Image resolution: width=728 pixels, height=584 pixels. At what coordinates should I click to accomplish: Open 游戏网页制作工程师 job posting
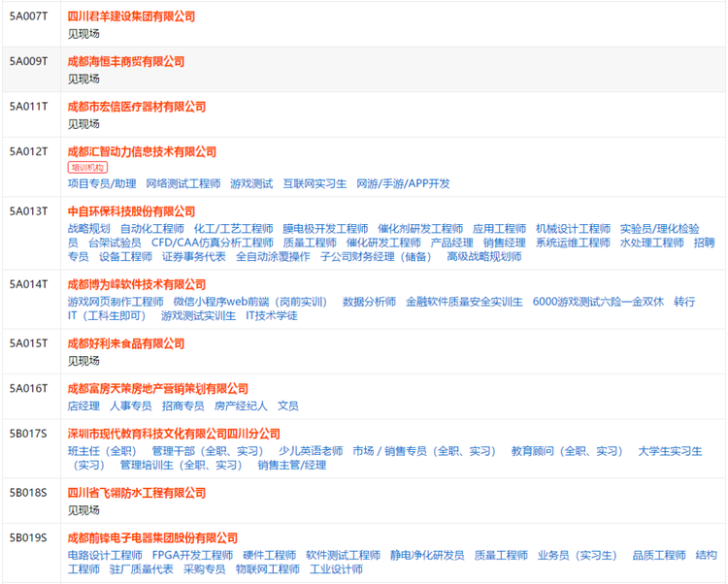116,302
